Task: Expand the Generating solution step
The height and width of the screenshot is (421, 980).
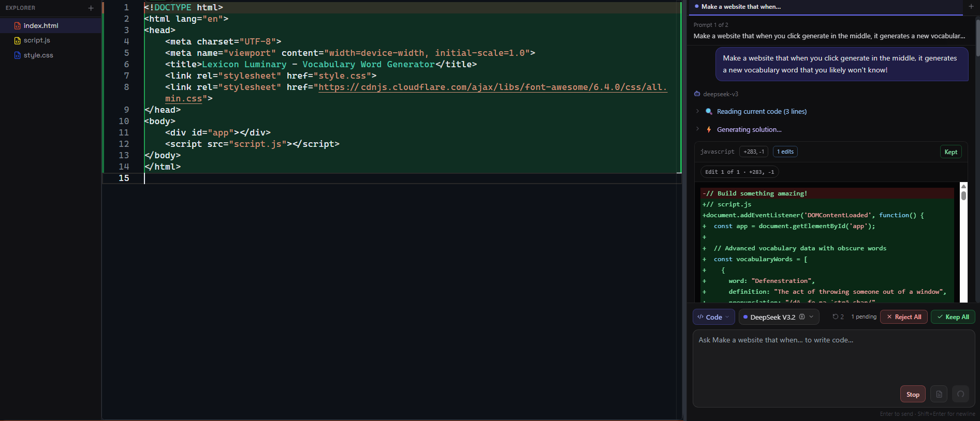Action: tap(697, 129)
